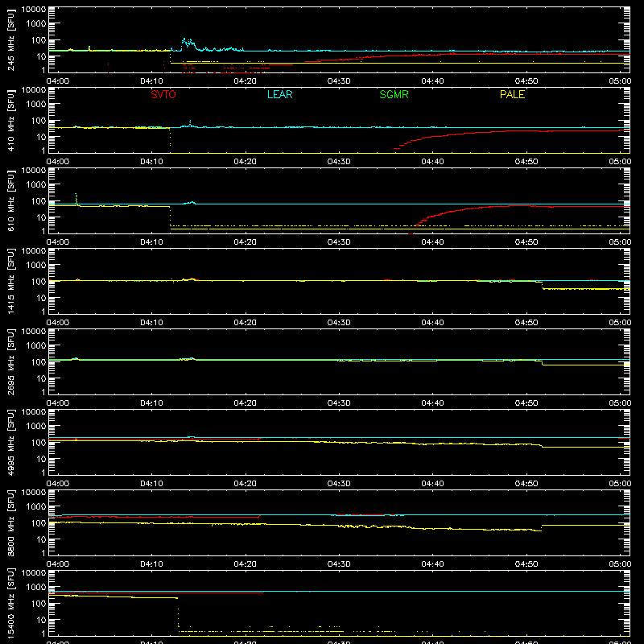The image size is (644, 644).
Task: Select the 410 MHz [SFU] axis title
Action: click(x=10, y=120)
